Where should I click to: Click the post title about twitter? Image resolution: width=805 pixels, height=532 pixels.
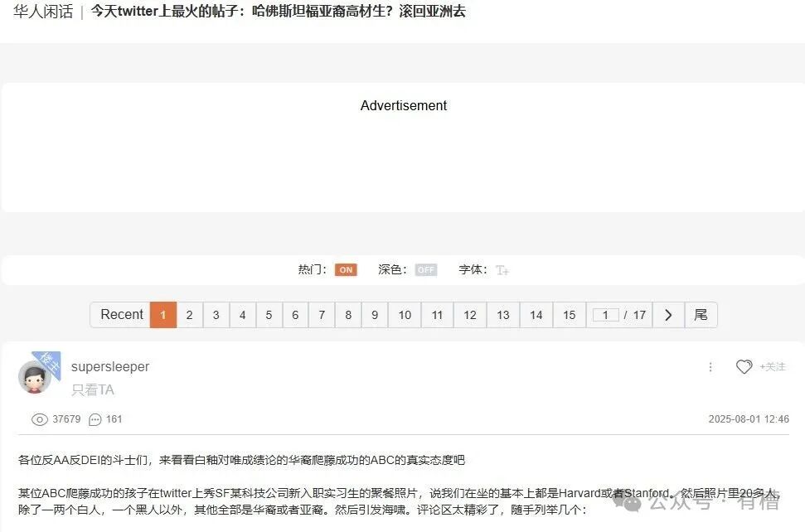coord(279,12)
